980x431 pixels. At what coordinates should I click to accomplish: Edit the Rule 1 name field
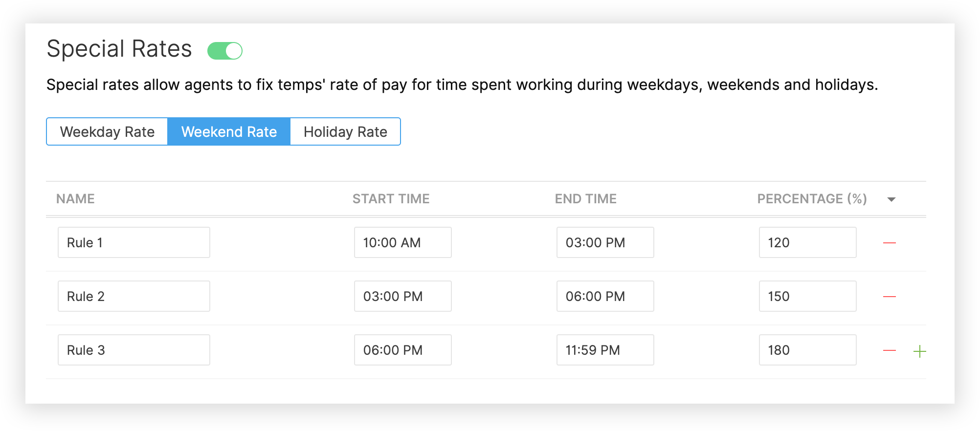click(134, 242)
